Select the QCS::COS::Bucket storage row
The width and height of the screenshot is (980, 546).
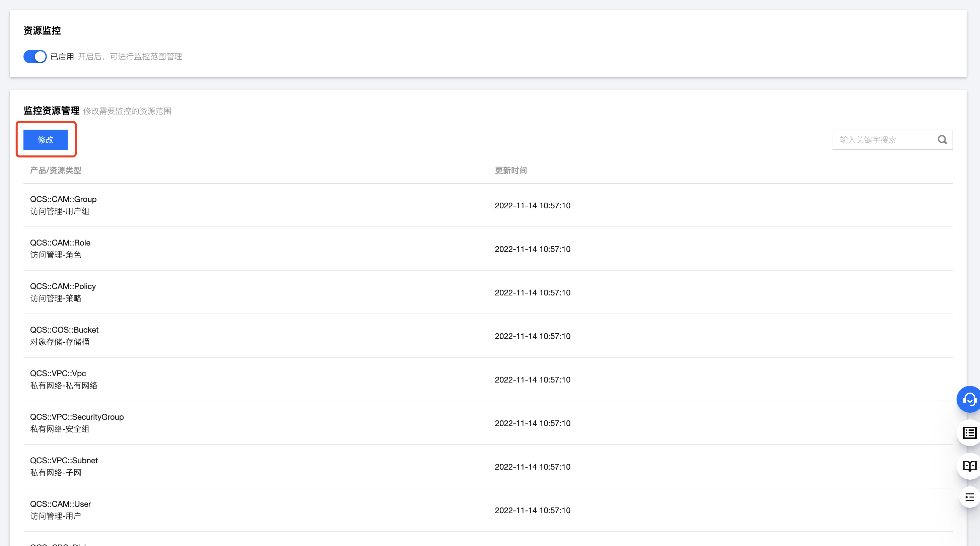pyautogui.click(x=64, y=330)
